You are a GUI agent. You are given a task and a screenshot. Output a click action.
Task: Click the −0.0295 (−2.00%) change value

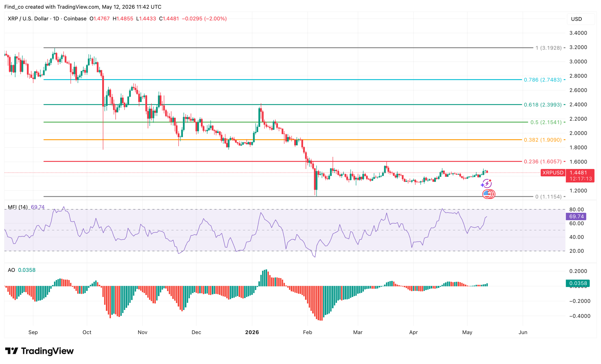(x=204, y=19)
